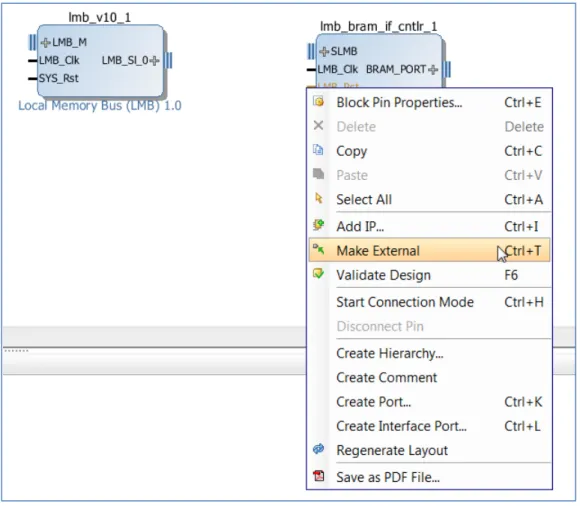Image resolution: width=580 pixels, height=506 pixels.
Task: Click the Add IP icon
Action: tap(318, 225)
